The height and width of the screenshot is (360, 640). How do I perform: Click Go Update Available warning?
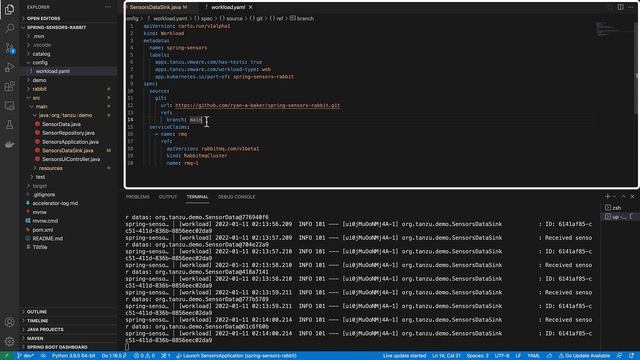(x=584, y=356)
